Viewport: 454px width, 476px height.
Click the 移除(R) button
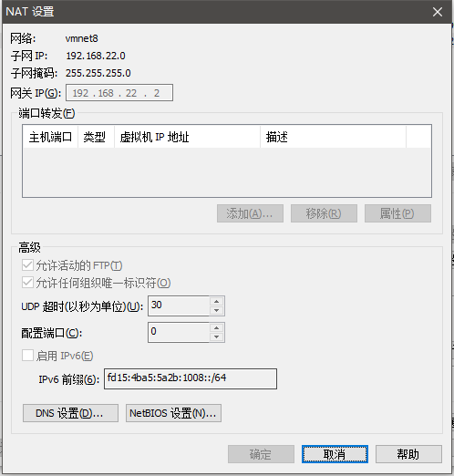(x=324, y=213)
